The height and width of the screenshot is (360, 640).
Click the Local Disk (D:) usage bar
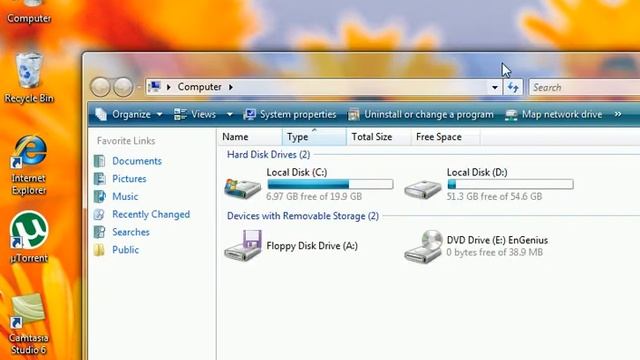click(510, 184)
